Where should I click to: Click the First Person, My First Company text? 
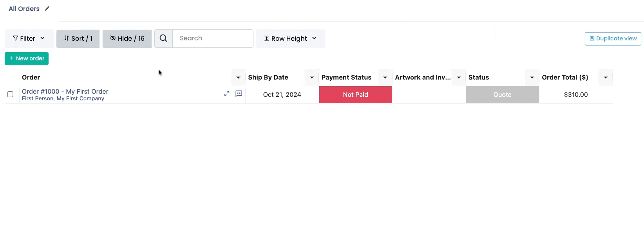63,99
